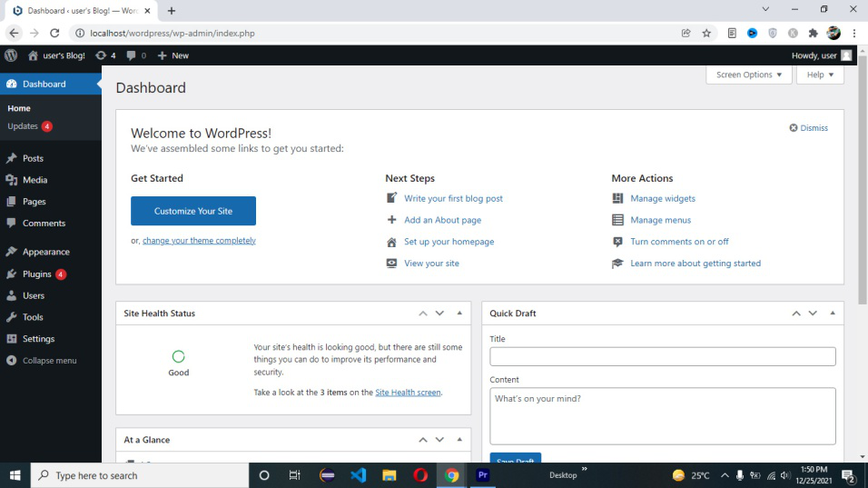Open Updates submenu with 4 badge
The width and height of the screenshot is (868, 488).
click(29, 126)
